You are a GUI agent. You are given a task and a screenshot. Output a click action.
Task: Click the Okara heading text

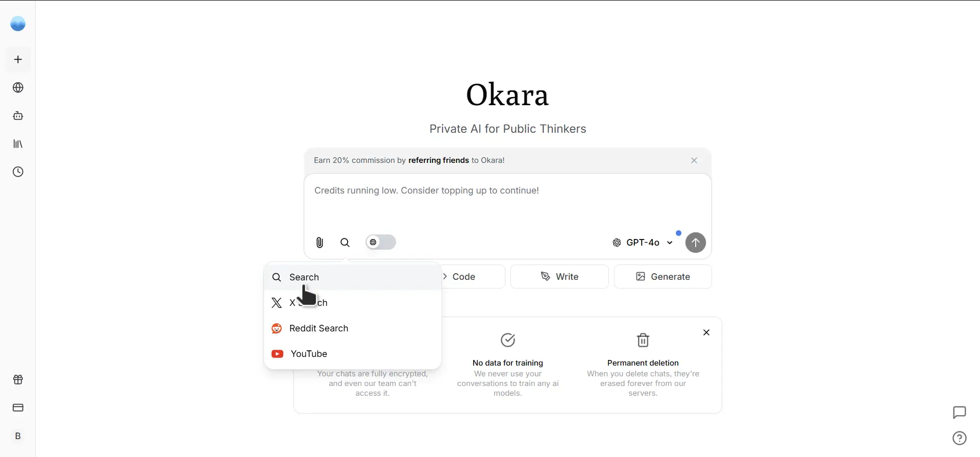(507, 95)
